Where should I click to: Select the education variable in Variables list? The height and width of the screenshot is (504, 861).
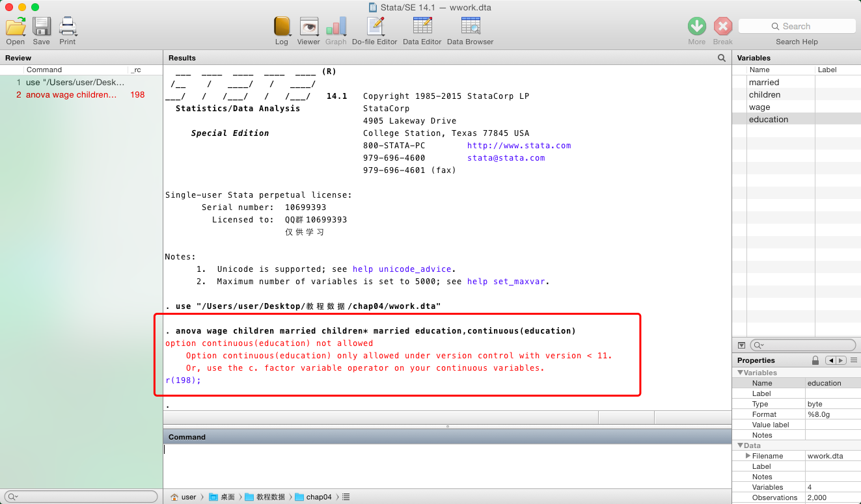click(x=769, y=120)
